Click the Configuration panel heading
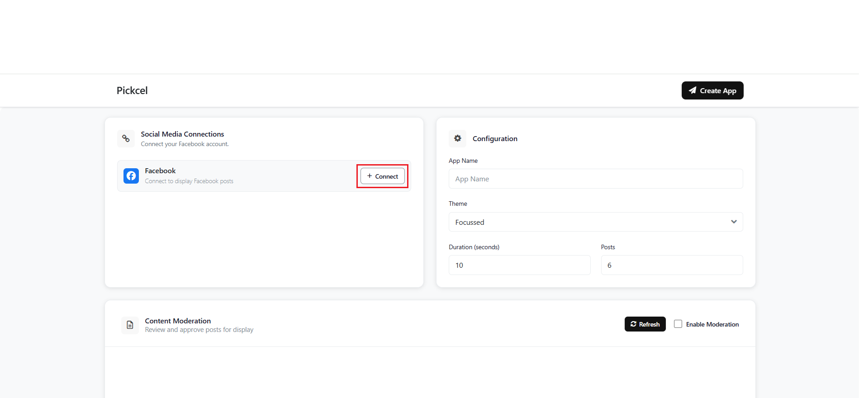This screenshot has height=398, width=868. click(x=495, y=138)
